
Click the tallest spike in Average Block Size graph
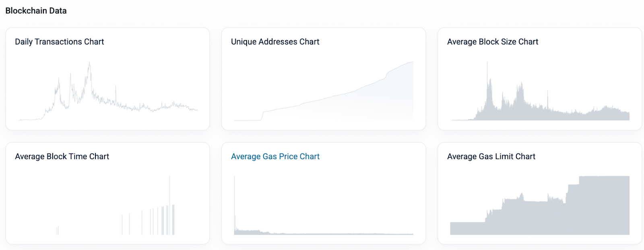point(487,64)
